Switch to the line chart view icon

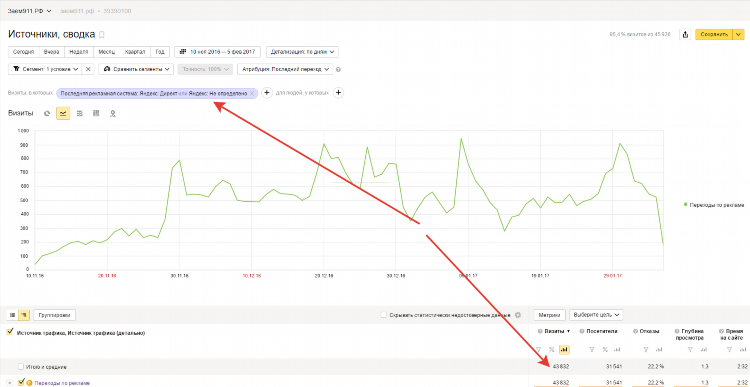coord(63,113)
